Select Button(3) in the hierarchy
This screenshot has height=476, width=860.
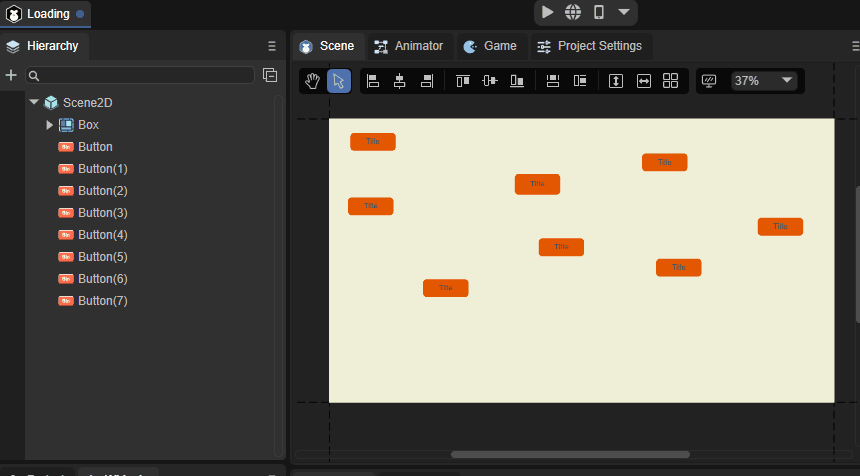[x=102, y=213]
